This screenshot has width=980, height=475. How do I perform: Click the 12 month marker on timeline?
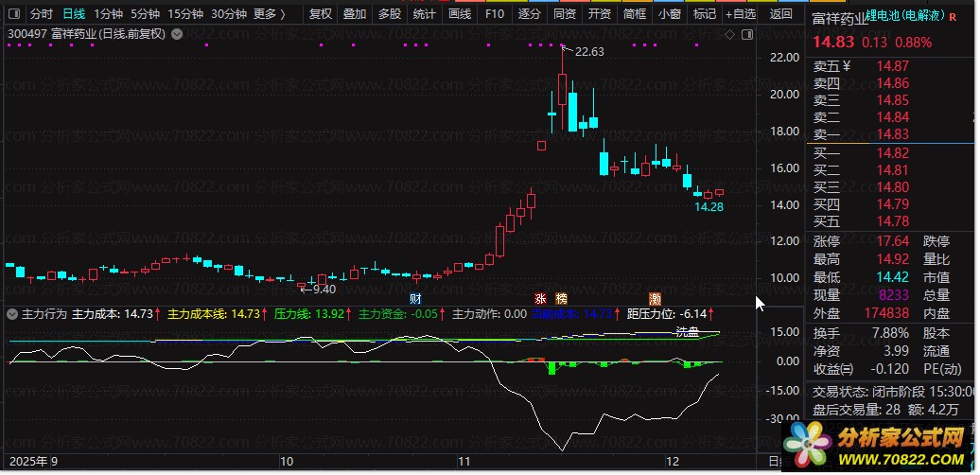(x=673, y=462)
